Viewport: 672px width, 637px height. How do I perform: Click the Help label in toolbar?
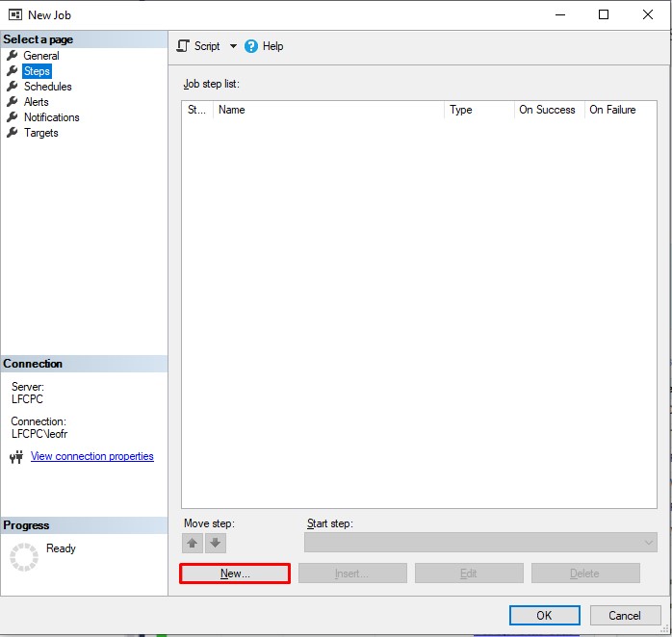[273, 46]
